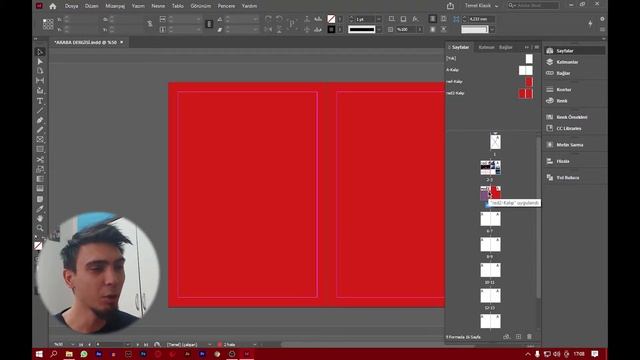The image size is (640, 360).
Task: Click the fill color swatch in control bar
Action: [x=331, y=19]
